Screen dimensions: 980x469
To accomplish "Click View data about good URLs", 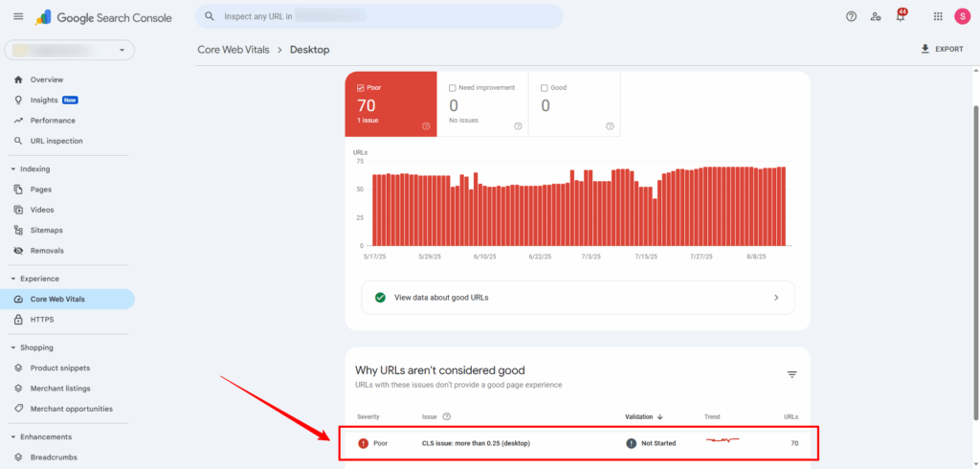I will (578, 298).
